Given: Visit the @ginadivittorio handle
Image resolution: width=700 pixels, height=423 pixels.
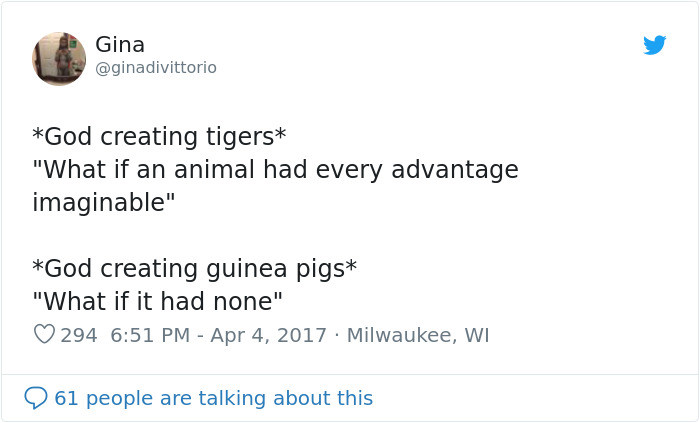Looking at the screenshot, I should tap(155, 68).
